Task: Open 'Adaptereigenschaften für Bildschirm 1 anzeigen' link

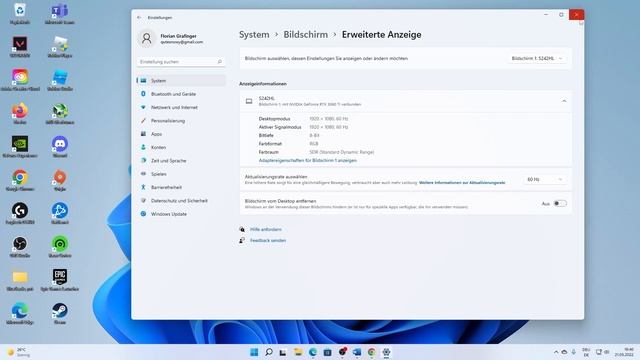Action: click(308, 160)
